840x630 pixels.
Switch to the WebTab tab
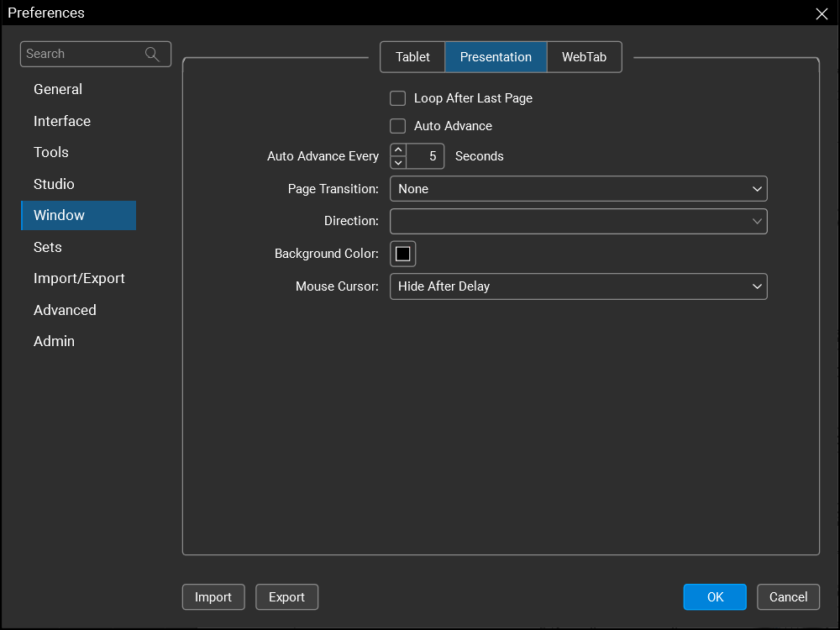[x=584, y=57]
